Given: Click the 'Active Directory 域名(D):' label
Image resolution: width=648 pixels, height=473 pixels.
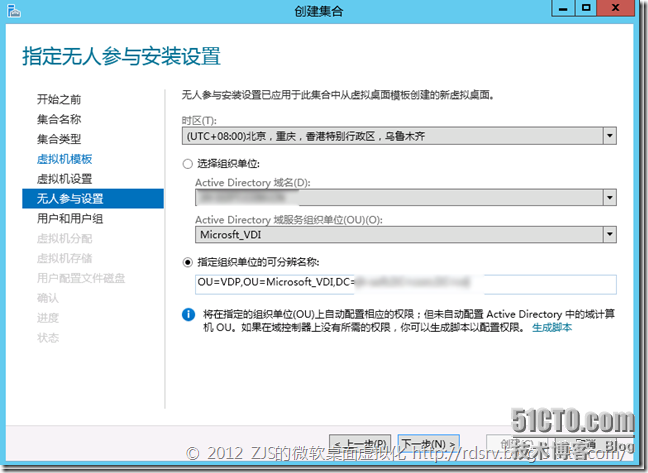Looking at the screenshot, I should [x=253, y=183].
